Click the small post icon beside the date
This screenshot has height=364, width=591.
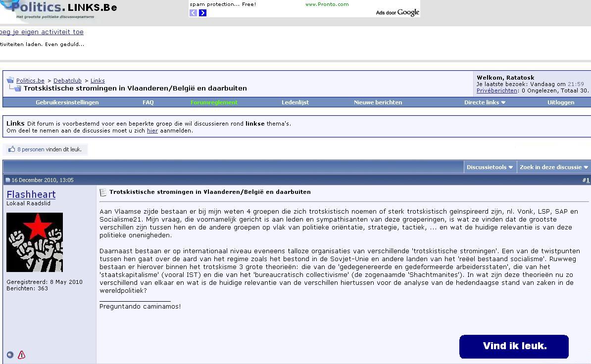(x=7, y=180)
